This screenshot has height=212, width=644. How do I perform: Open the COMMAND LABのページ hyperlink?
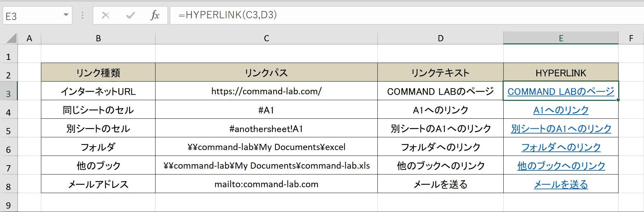pos(561,91)
